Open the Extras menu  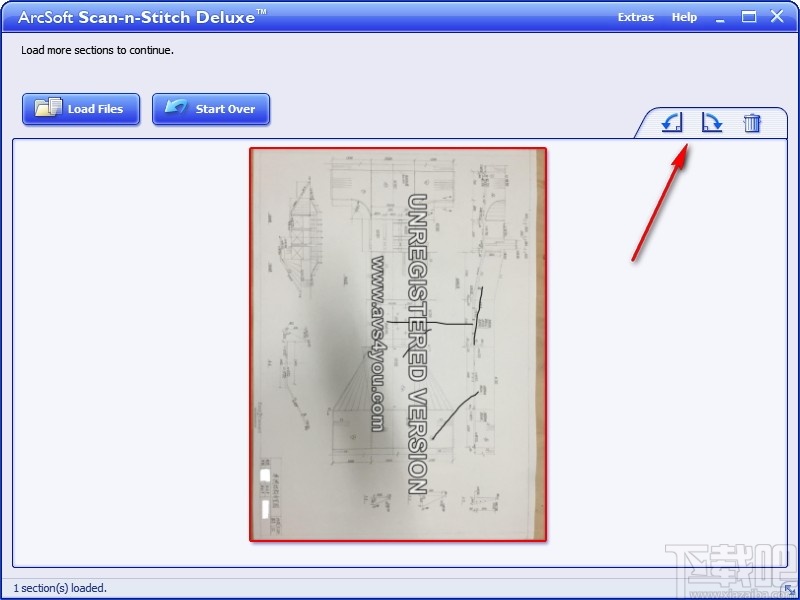pyautogui.click(x=636, y=17)
